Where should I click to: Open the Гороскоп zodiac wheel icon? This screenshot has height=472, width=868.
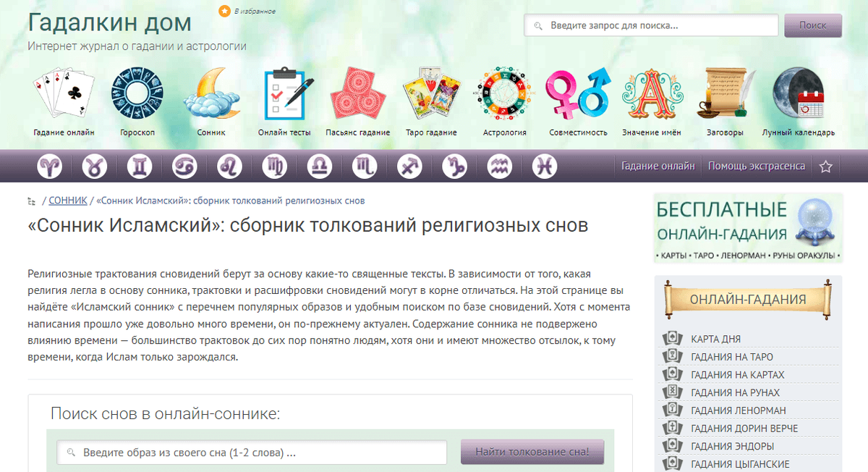(x=137, y=94)
